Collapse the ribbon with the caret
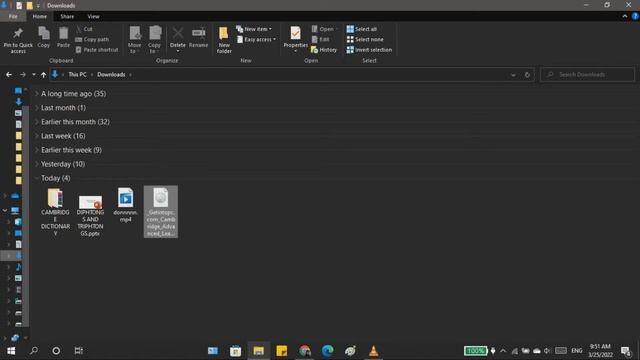Screen dimensions: 640x360 [x=625, y=16]
